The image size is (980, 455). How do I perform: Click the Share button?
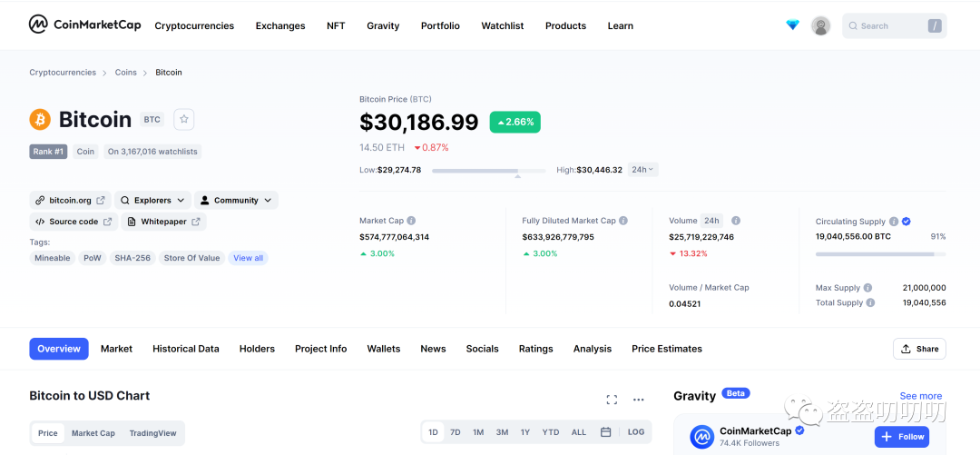point(919,349)
